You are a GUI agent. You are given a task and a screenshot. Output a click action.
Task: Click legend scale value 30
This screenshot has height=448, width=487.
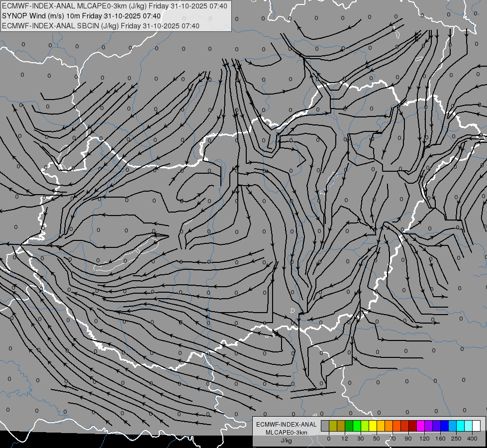tap(361, 439)
